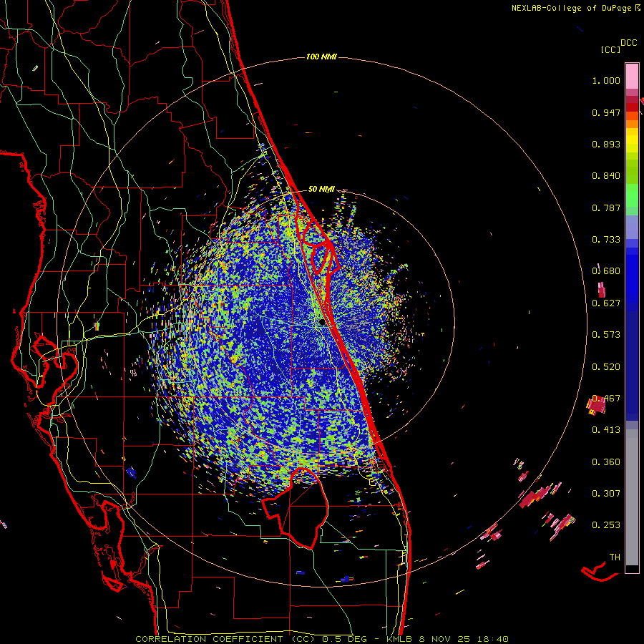
Task: Click the 0.787 scale value
Action: point(606,208)
